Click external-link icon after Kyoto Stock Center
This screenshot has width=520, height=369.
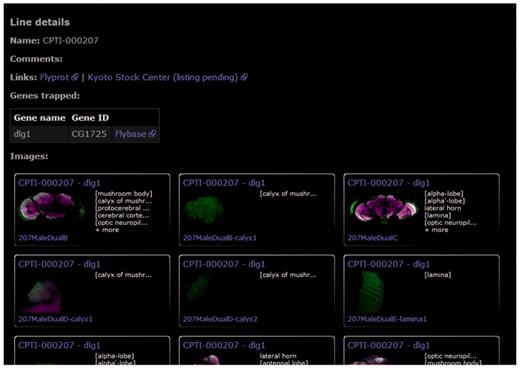[244, 77]
